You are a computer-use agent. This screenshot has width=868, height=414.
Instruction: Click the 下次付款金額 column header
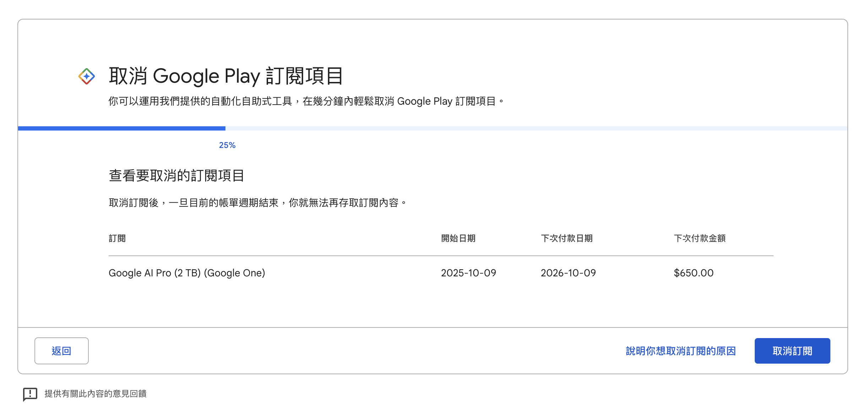700,238
